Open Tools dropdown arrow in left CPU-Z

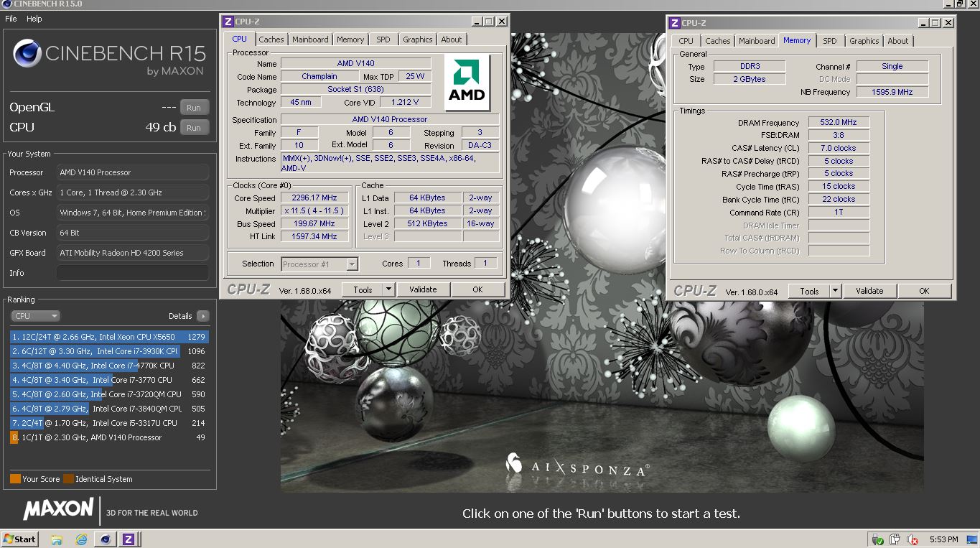pyautogui.click(x=389, y=289)
